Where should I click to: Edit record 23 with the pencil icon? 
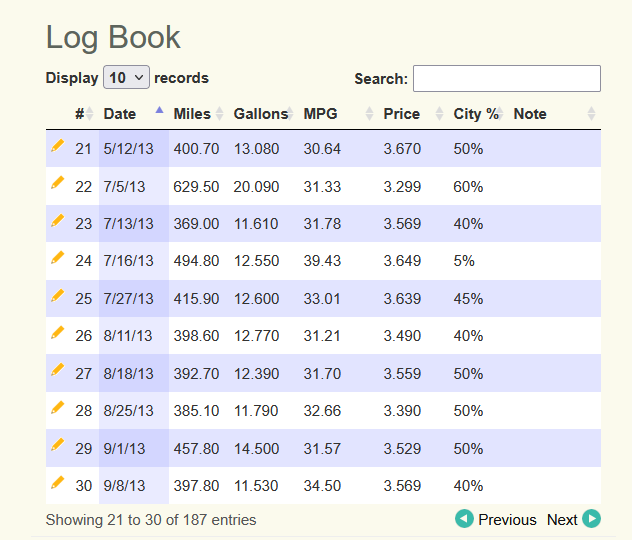[x=58, y=220]
